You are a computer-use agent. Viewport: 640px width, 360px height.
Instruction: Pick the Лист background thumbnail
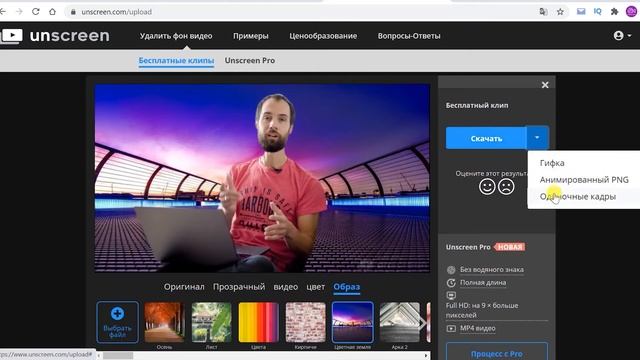(x=211, y=322)
